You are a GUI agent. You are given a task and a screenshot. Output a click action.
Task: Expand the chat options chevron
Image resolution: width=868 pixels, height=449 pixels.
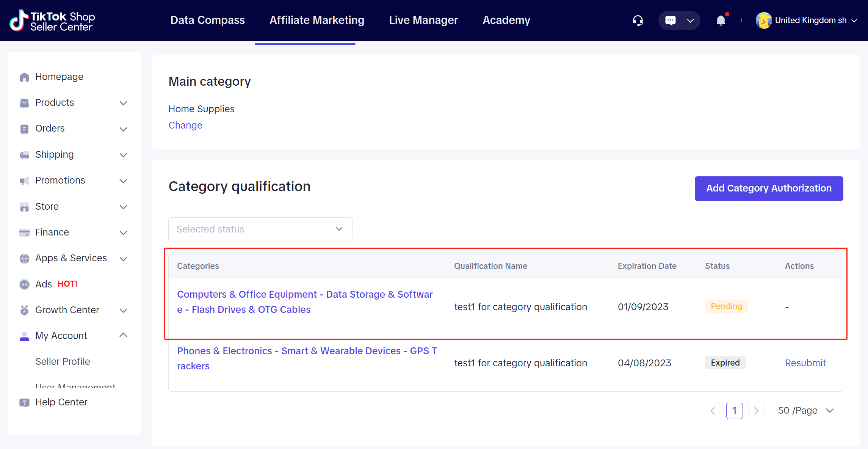[x=690, y=20]
